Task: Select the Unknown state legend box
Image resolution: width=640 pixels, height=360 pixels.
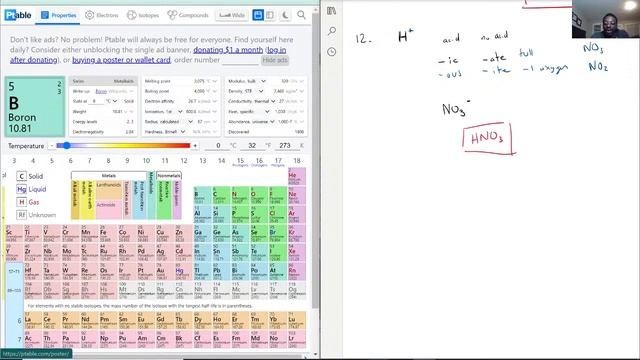Action: (22, 215)
